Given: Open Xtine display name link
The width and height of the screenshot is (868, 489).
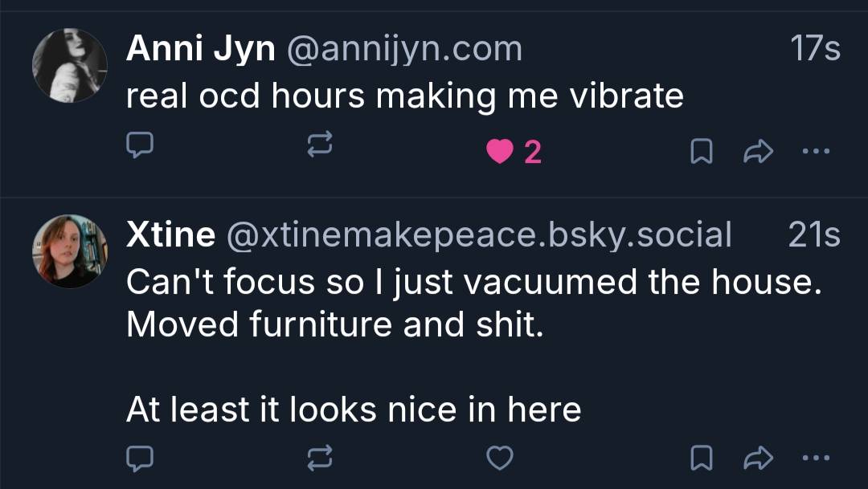Looking at the screenshot, I should click(170, 235).
